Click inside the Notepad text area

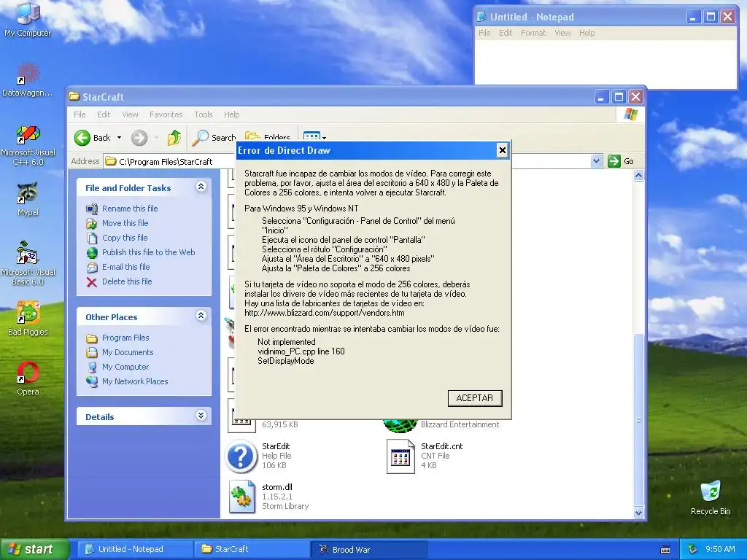click(605, 62)
